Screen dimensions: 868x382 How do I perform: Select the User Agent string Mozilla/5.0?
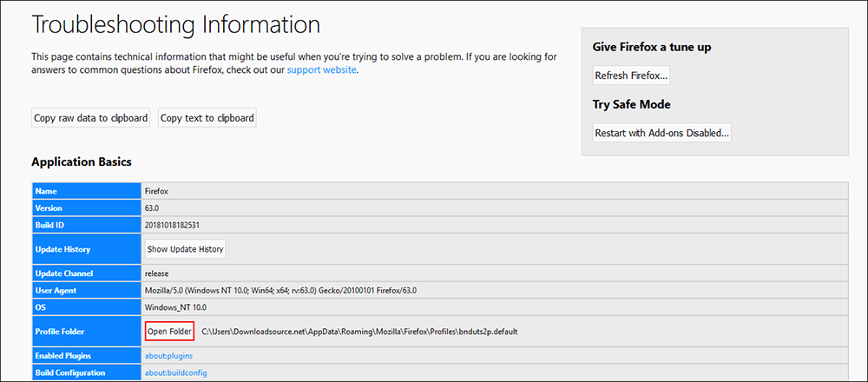(280, 290)
